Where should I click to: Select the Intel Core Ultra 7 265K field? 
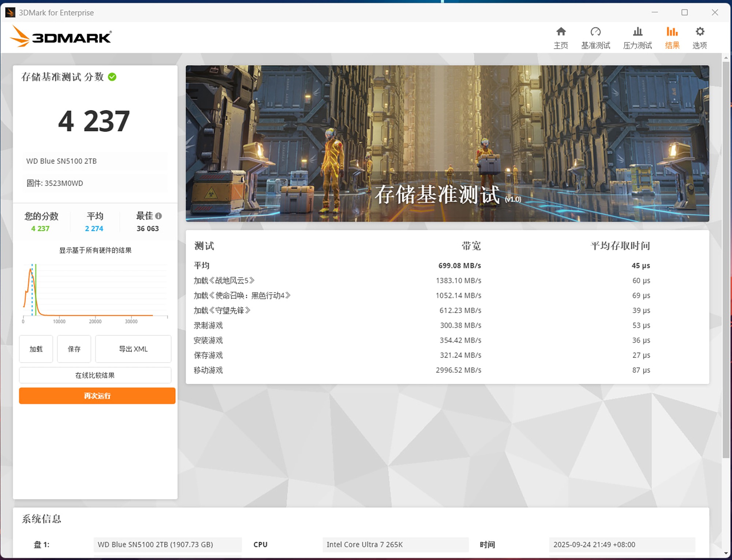point(395,544)
